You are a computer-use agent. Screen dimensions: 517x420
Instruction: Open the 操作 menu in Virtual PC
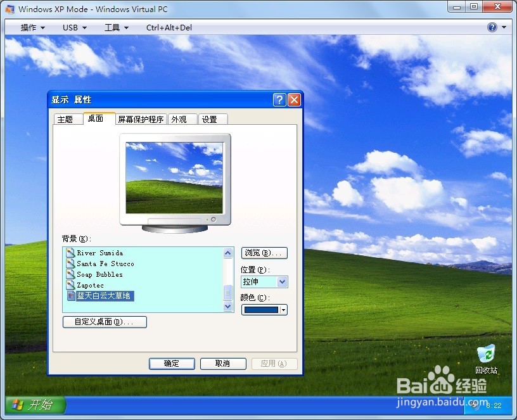(32, 28)
